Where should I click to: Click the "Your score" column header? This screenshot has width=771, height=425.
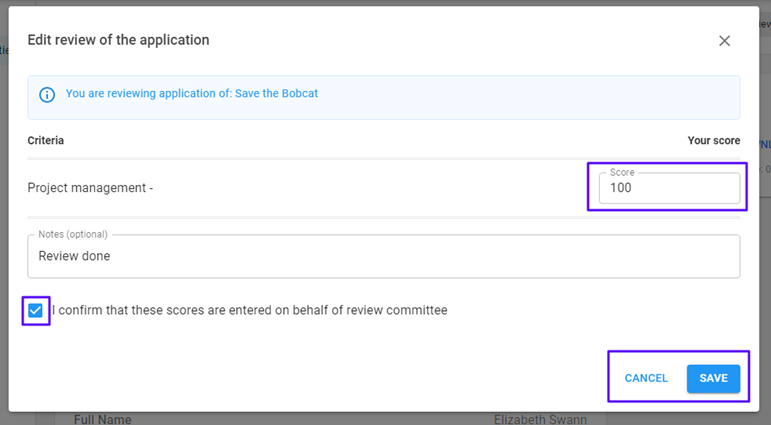click(713, 141)
